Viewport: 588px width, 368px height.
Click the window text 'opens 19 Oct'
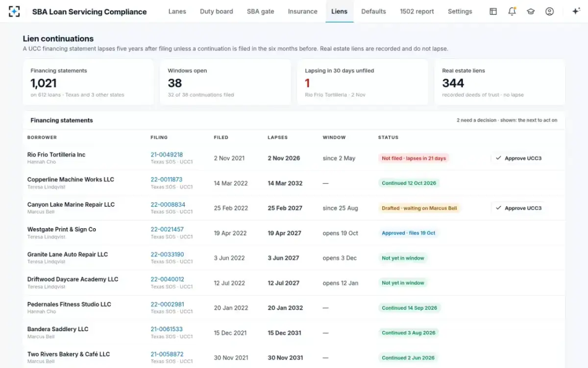point(341,233)
